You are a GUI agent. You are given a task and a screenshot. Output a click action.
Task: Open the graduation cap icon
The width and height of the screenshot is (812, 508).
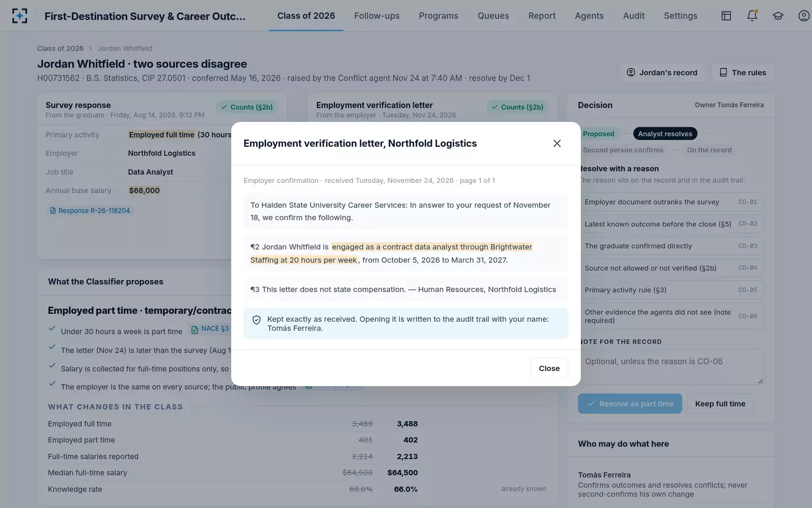(x=778, y=16)
